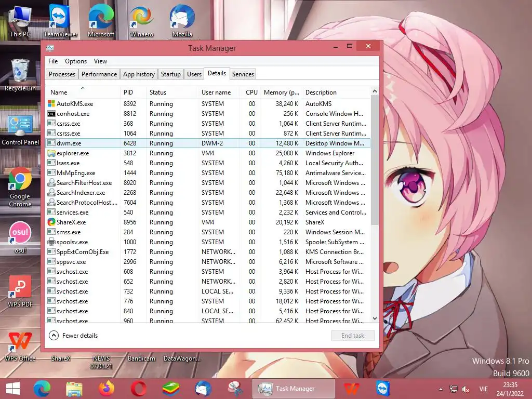The height and width of the screenshot is (399, 532).
Task: Open TeamViewer from the taskbar
Action: coord(383,389)
